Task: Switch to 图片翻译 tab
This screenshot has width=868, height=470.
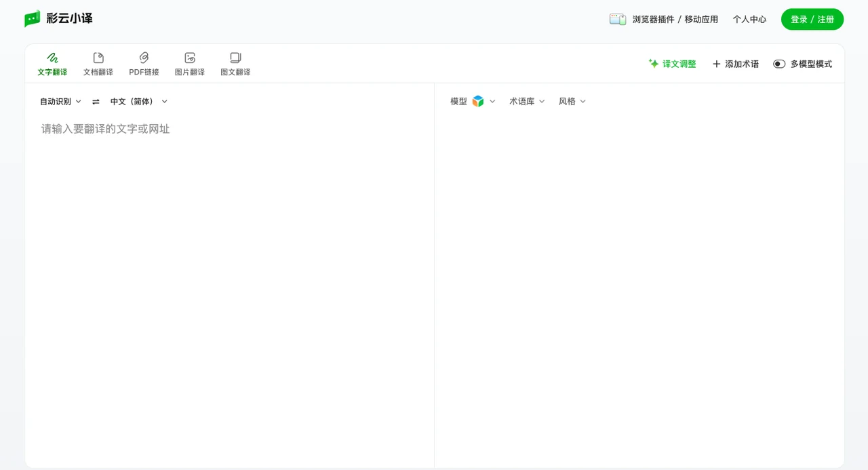Action: point(190,64)
